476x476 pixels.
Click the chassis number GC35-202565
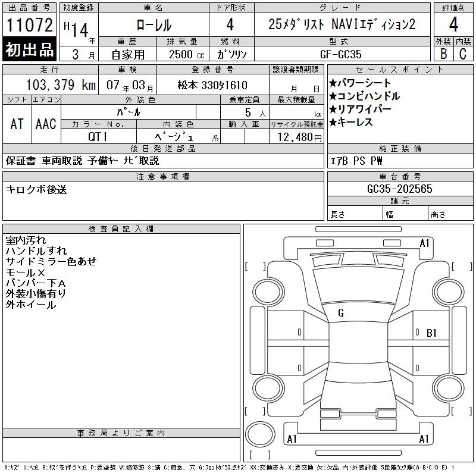(400, 189)
